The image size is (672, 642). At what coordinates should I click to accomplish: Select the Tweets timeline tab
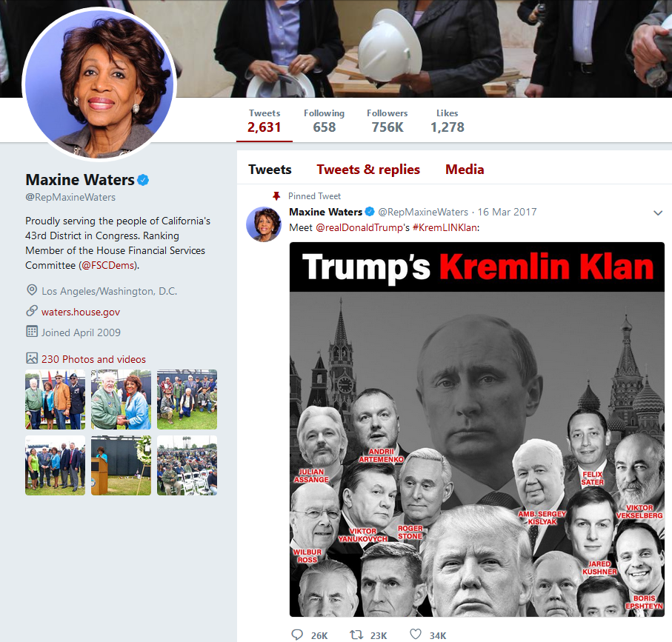270,170
